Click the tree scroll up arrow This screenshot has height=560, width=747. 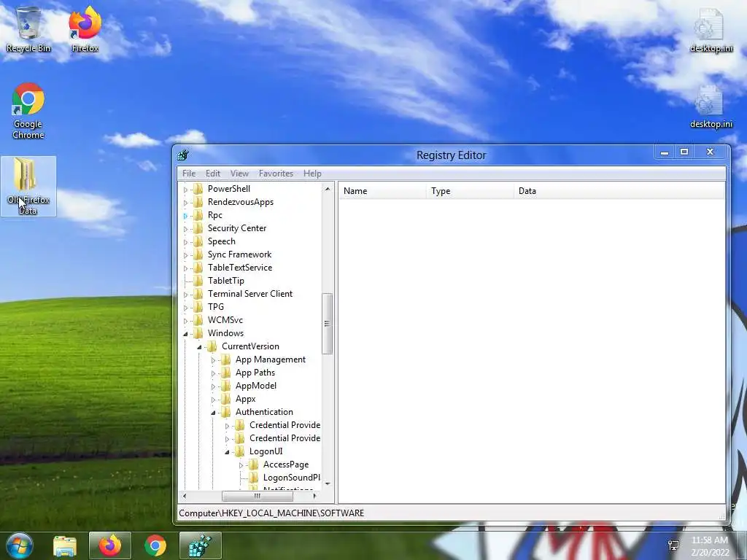328,189
